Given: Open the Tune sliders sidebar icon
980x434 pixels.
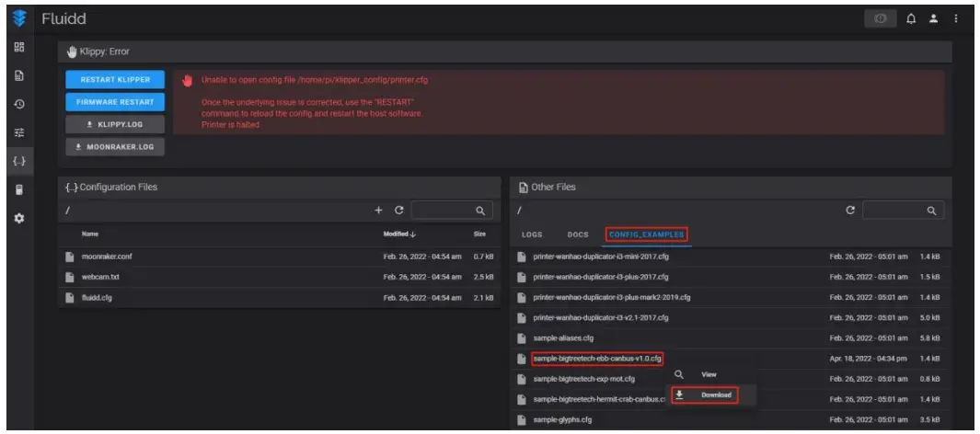Looking at the screenshot, I should (19, 132).
